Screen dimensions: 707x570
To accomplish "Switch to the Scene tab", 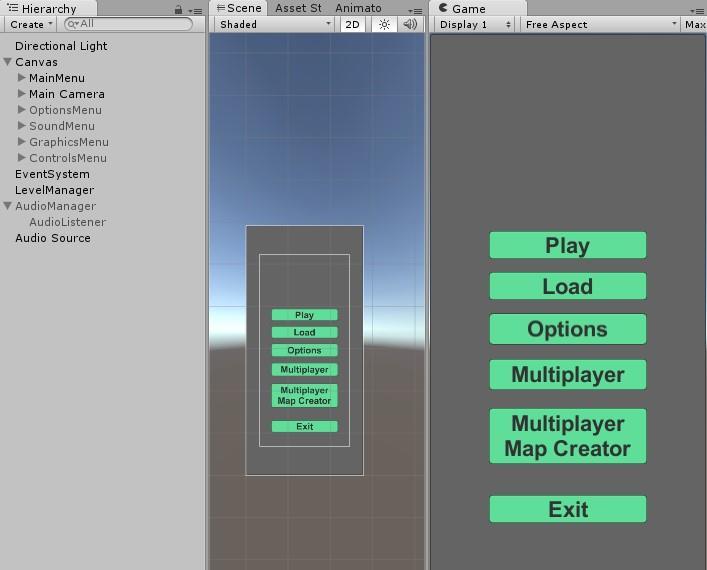I will coord(239,8).
